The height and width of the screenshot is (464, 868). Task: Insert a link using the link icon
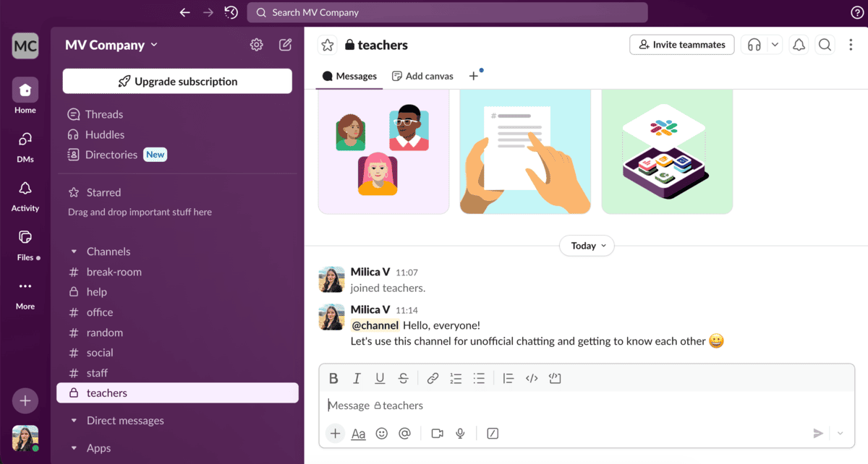[x=433, y=378]
